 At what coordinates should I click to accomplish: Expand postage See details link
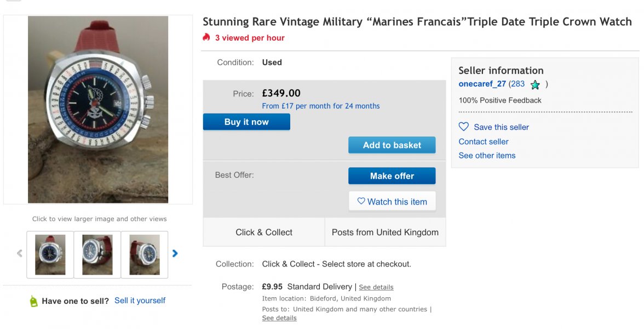click(376, 287)
